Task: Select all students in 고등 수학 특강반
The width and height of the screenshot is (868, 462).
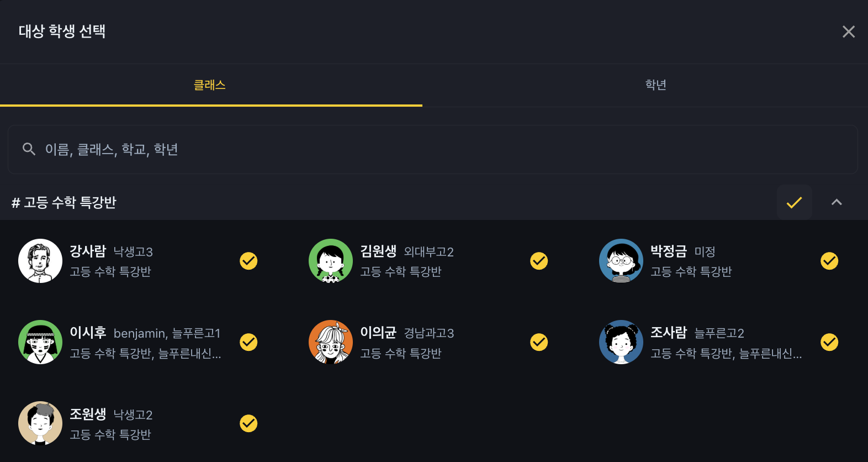Action: tap(794, 202)
